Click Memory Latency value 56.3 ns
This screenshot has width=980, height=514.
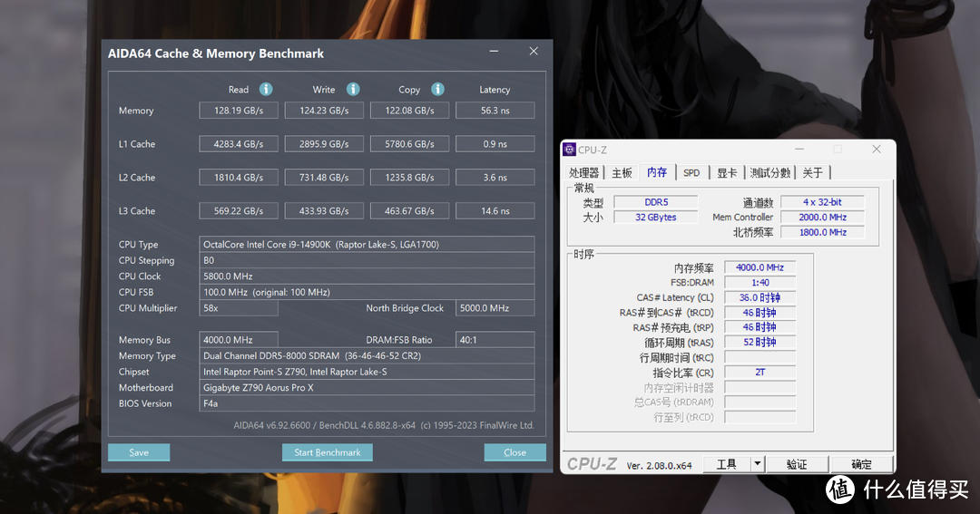[x=495, y=111]
